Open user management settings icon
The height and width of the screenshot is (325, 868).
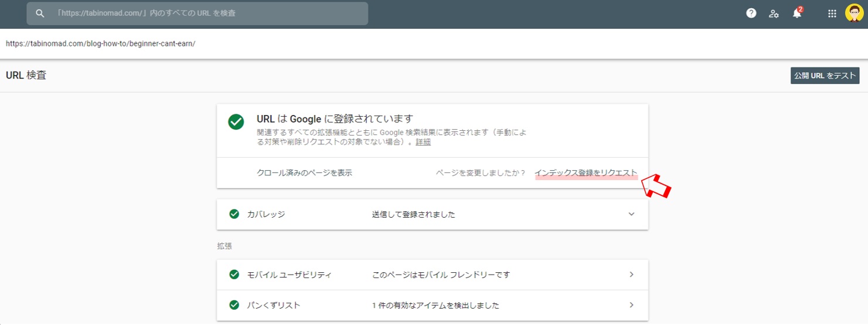(774, 13)
